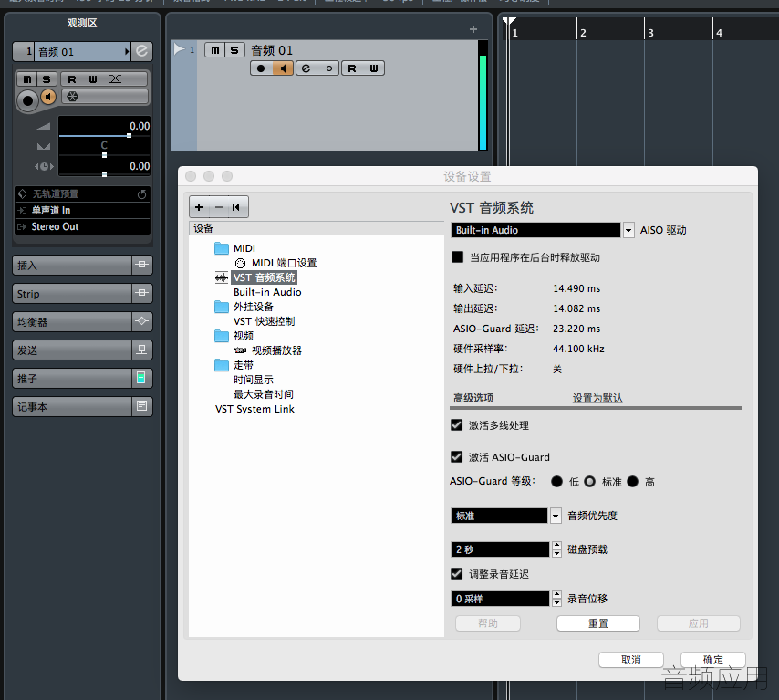This screenshot has height=700, width=779.
Task: Toggle 激活 ASIO-Guard checkbox
Action: 457,457
